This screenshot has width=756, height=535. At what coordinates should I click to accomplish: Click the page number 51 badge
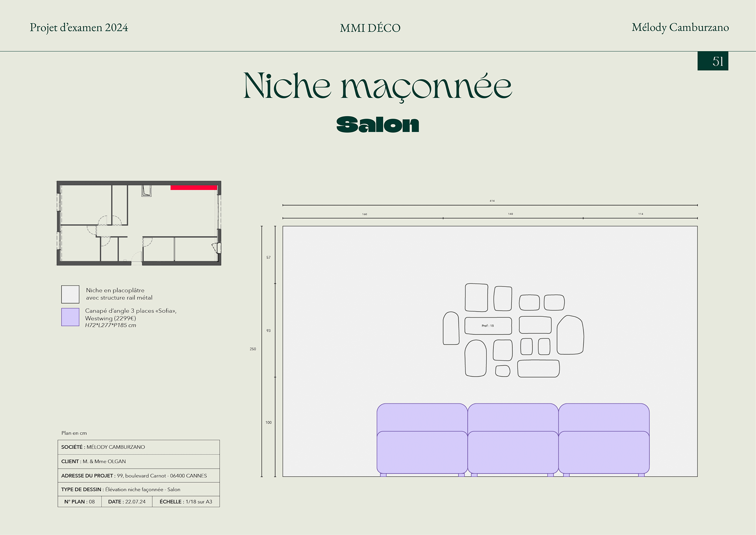713,61
